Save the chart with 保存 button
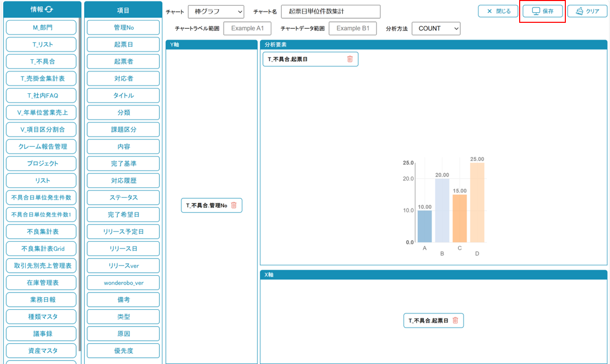Screen dimensions: 610x364 543,11
